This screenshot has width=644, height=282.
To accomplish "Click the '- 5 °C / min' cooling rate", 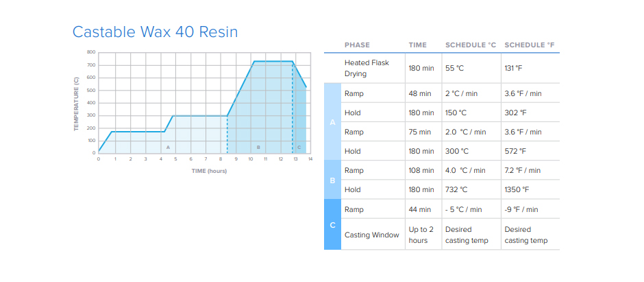I will point(463,210).
